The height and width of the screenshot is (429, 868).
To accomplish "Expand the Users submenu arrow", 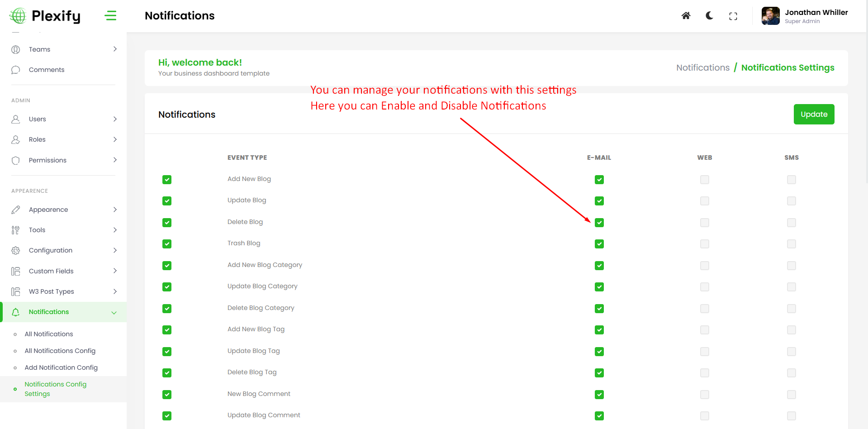I will point(115,119).
